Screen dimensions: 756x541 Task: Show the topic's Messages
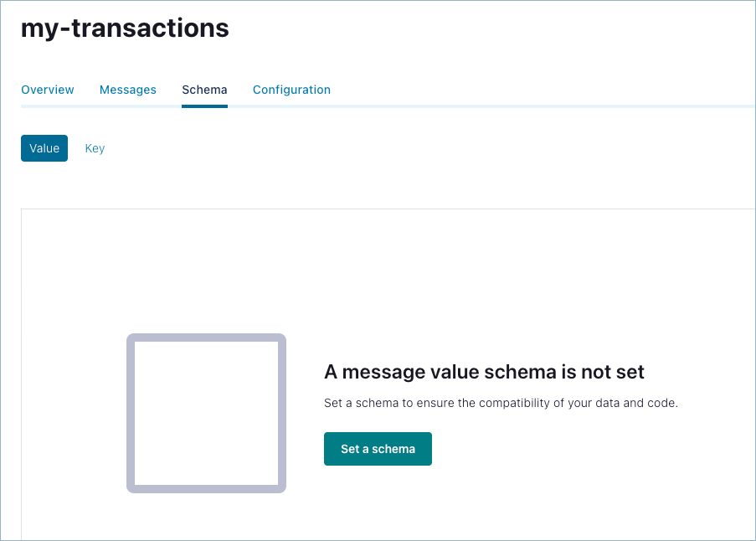[x=128, y=90]
